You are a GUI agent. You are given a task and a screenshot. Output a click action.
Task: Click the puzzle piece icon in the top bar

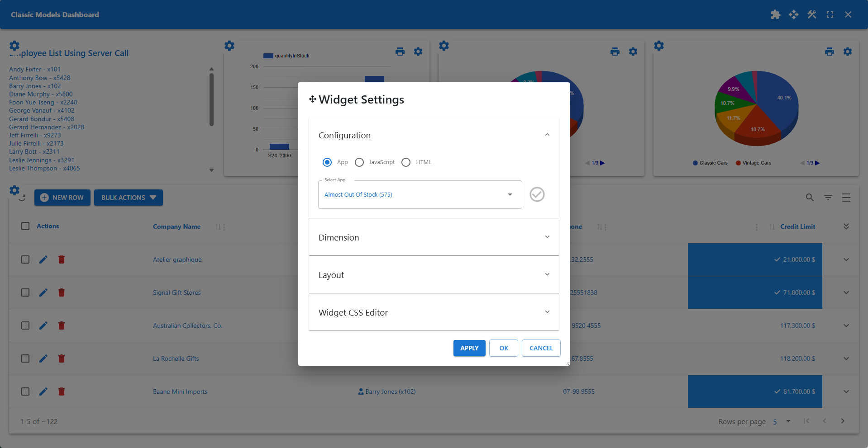tap(775, 14)
